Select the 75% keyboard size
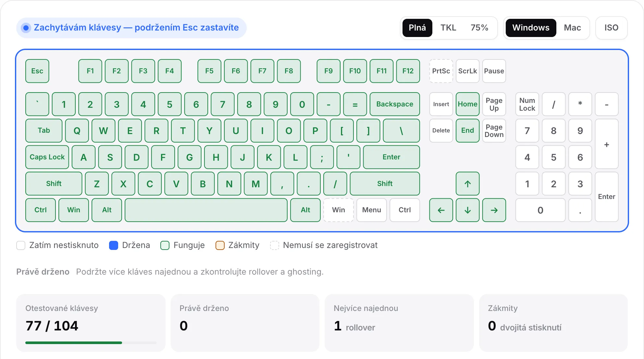 (x=479, y=28)
